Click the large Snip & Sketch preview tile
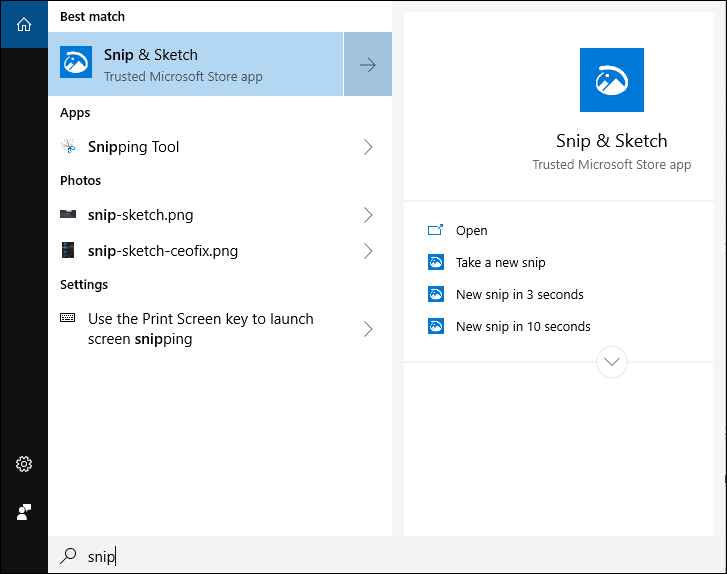727x574 pixels. click(x=611, y=80)
